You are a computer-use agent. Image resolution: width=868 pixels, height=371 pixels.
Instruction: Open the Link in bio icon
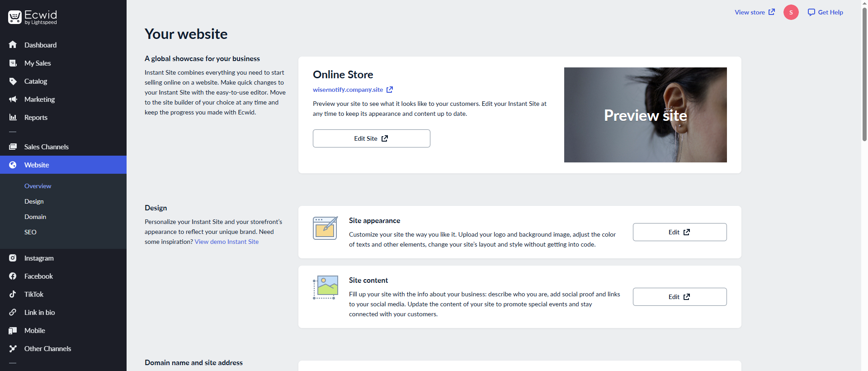[13, 313]
